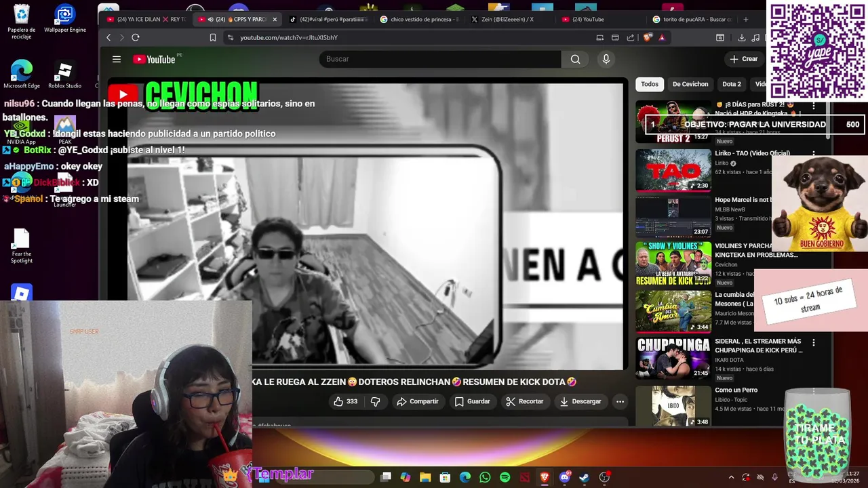Click the Como un Perro video title
868x488 pixels.
736,390
